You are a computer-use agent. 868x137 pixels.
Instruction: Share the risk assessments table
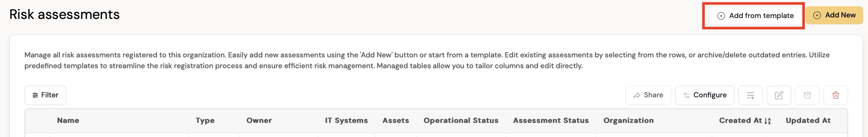tap(648, 95)
